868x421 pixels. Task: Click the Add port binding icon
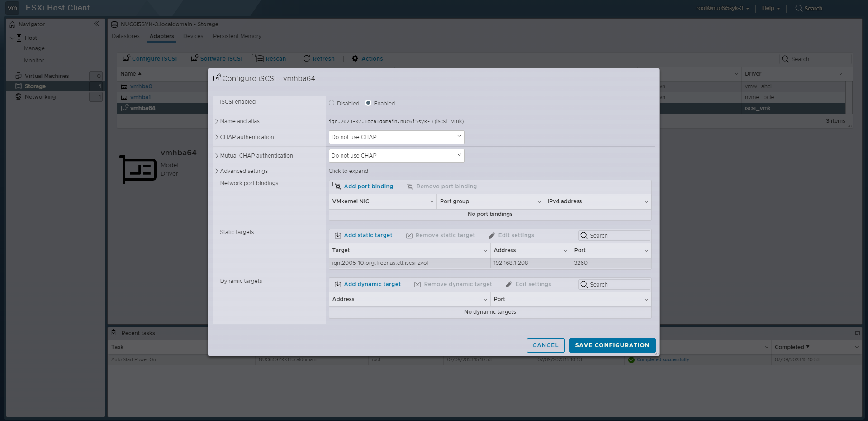(336, 186)
